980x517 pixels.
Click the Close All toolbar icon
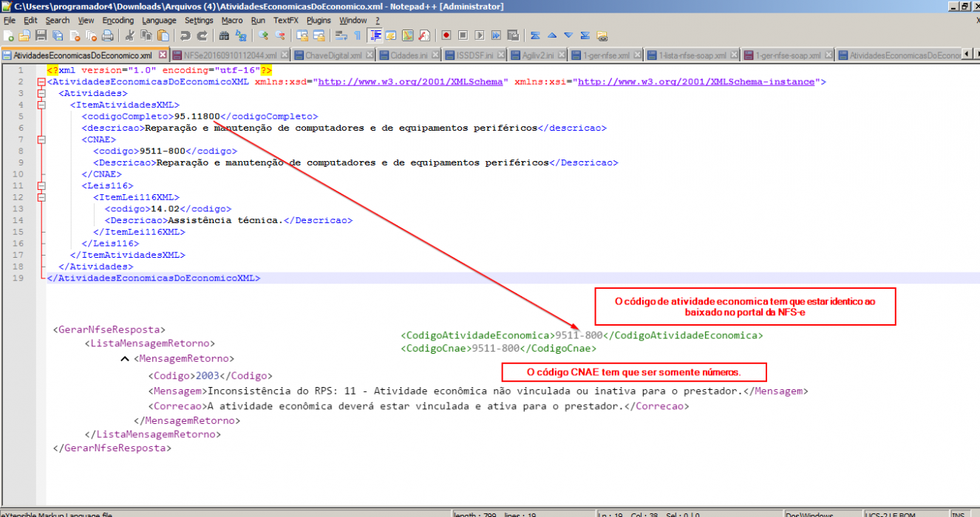pyautogui.click(x=91, y=35)
